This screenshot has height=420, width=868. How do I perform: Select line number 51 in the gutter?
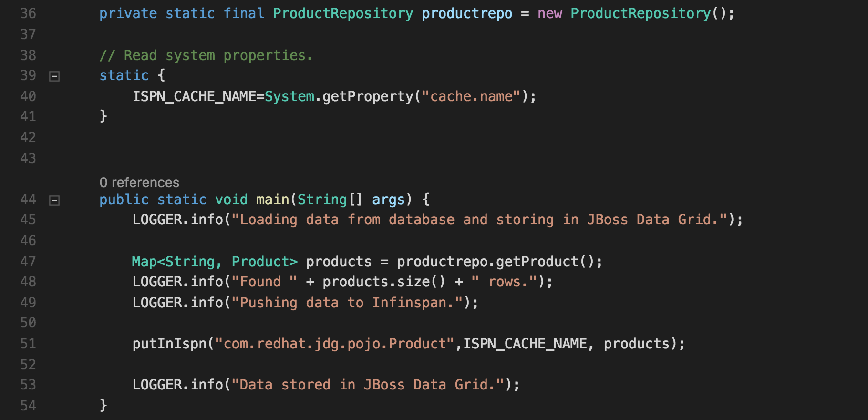[x=28, y=344]
